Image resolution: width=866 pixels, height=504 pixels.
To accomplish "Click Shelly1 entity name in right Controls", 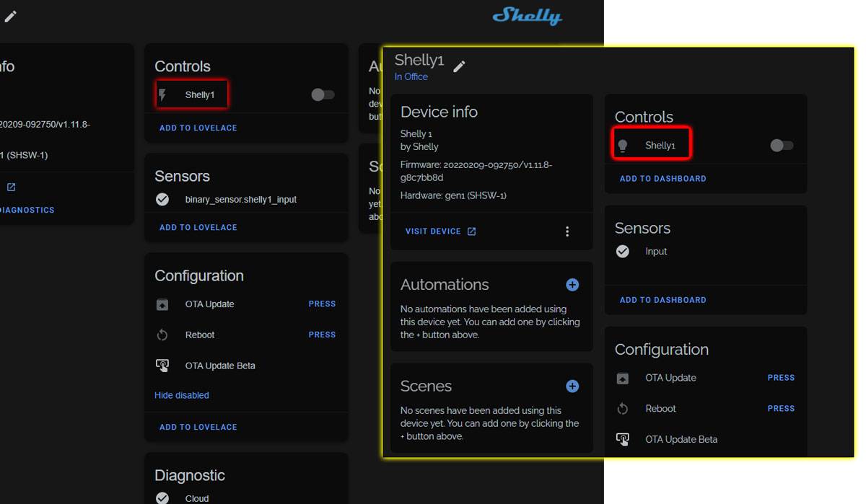I will coord(660,146).
